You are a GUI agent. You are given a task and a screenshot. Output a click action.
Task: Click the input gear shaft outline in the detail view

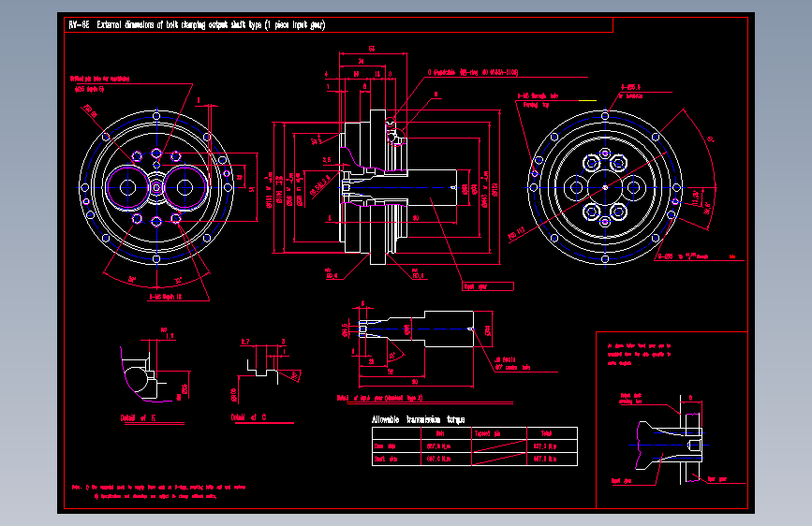(x=416, y=329)
